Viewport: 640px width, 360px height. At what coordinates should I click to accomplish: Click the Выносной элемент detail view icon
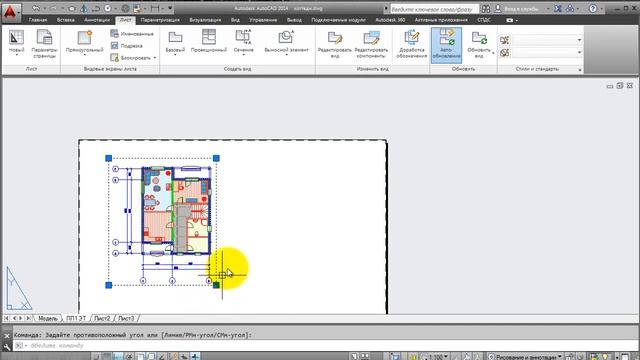coord(286,38)
